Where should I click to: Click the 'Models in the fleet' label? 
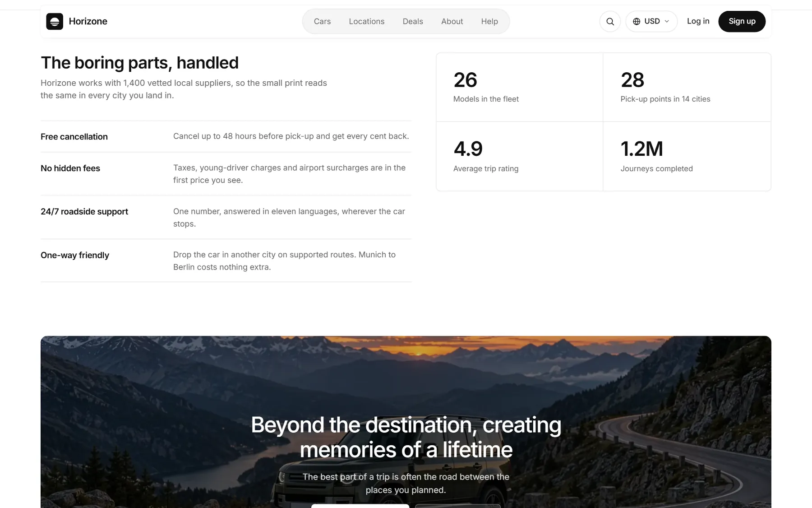pyautogui.click(x=486, y=99)
